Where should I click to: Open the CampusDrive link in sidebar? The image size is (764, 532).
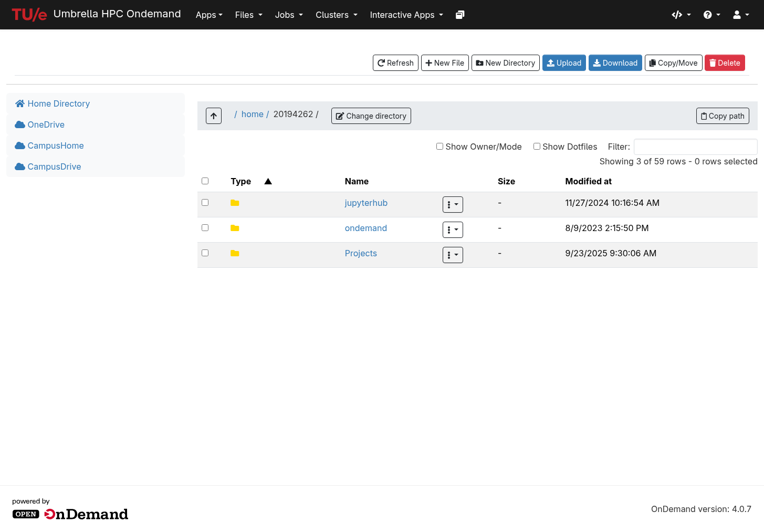[x=54, y=166]
